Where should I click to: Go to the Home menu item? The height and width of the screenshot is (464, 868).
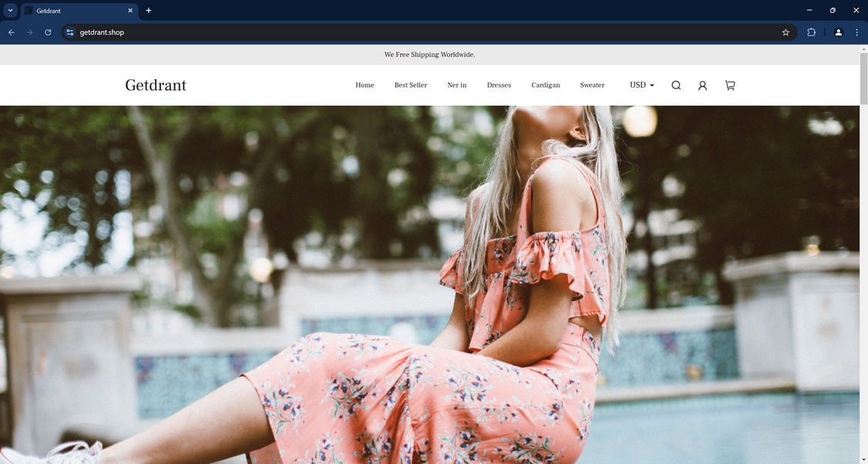tap(365, 86)
